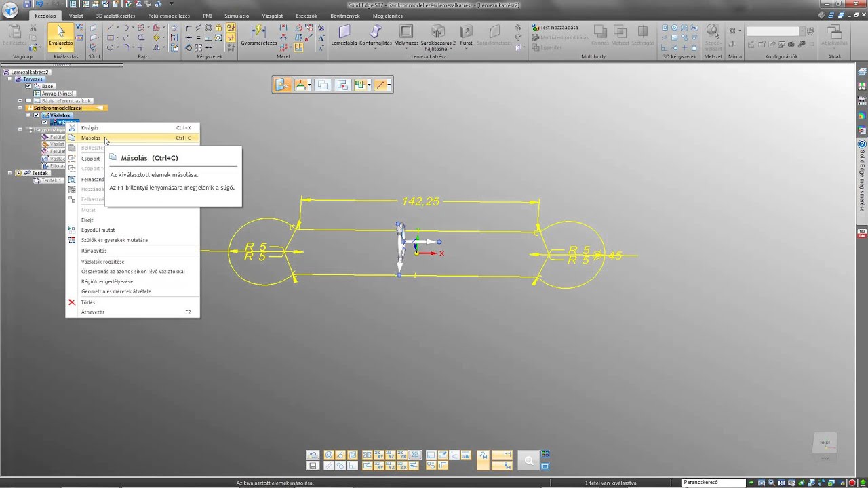
Task: Open the Konfigurációk combo box
Action: pos(775,30)
